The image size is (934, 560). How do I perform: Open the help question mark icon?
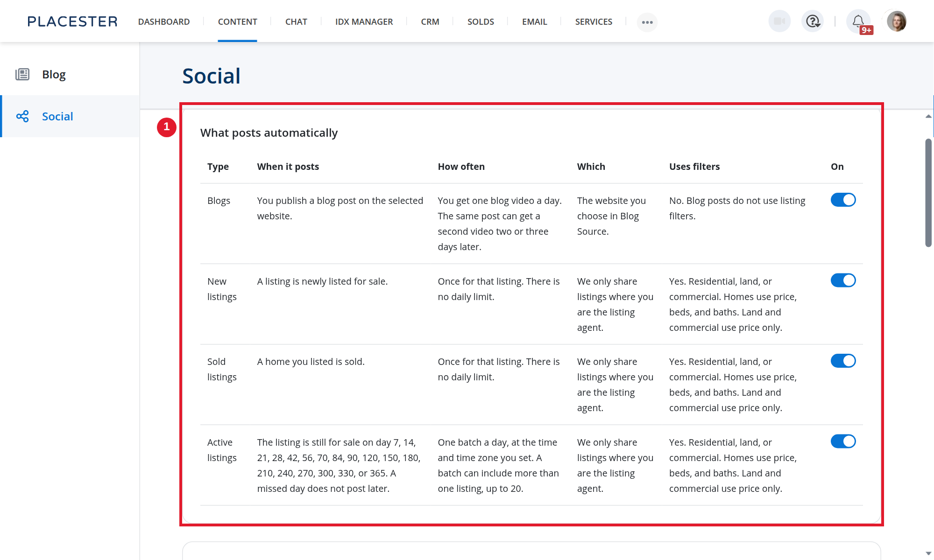pyautogui.click(x=813, y=21)
